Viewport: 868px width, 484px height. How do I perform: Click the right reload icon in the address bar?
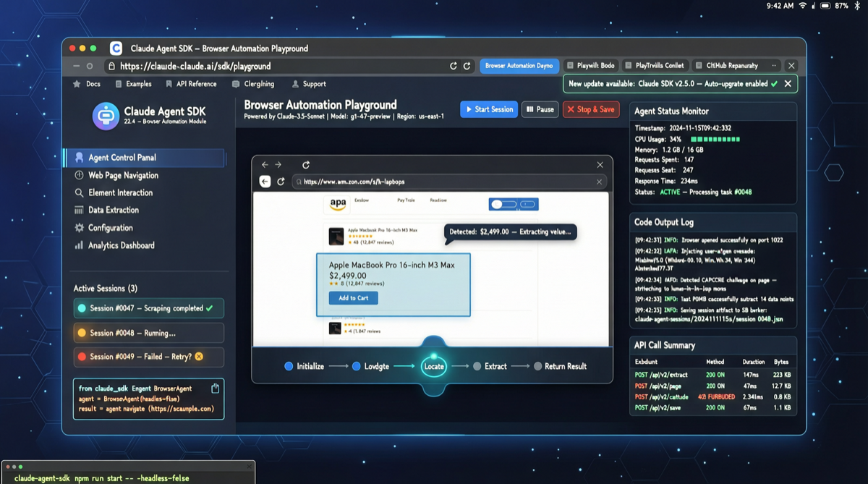coord(467,66)
